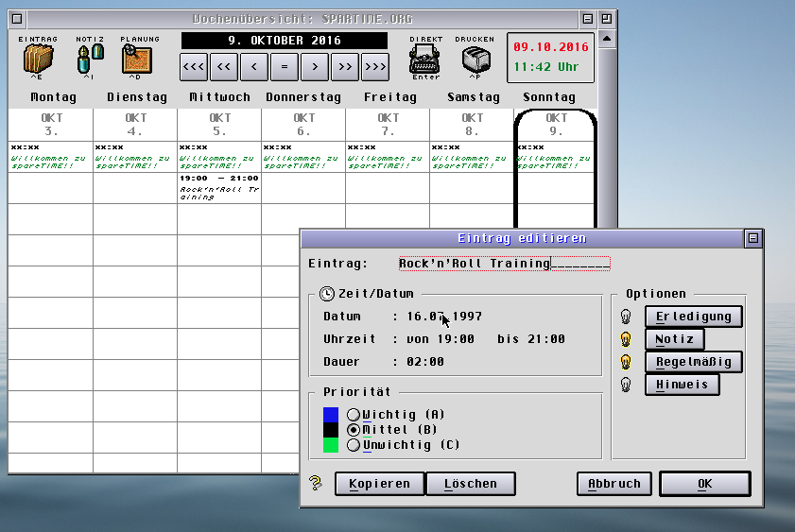Confirm the entry with OK

click(x=704, y=484)
